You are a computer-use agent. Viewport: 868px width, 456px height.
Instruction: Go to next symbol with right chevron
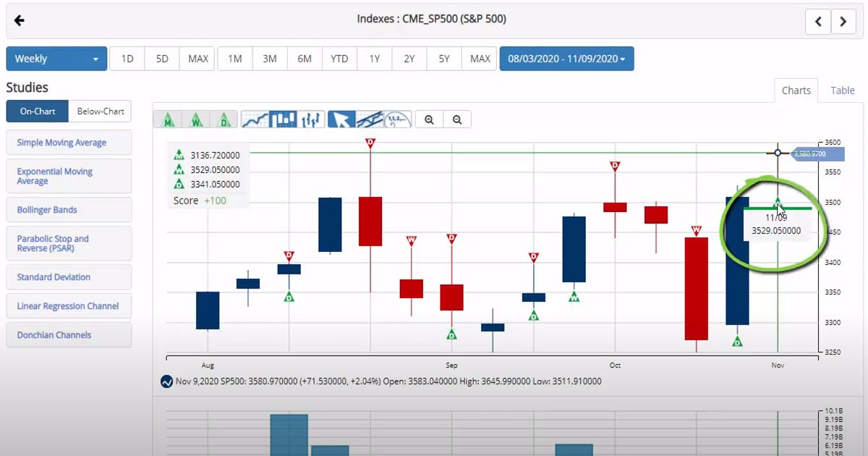(843, 22)
